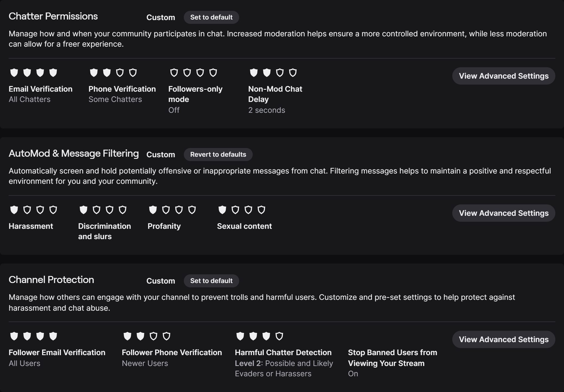Click the fourth shield above Profanity

point(192,210)
